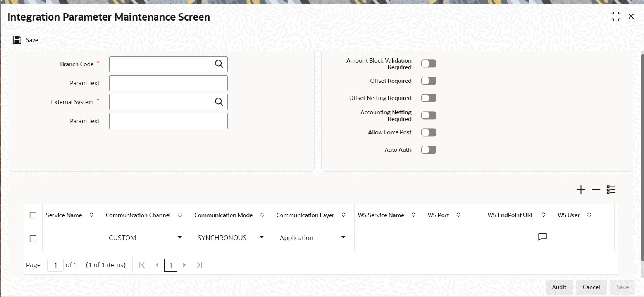Open Branch Code lookup search
644x297 pixels.
pos(219,64)
